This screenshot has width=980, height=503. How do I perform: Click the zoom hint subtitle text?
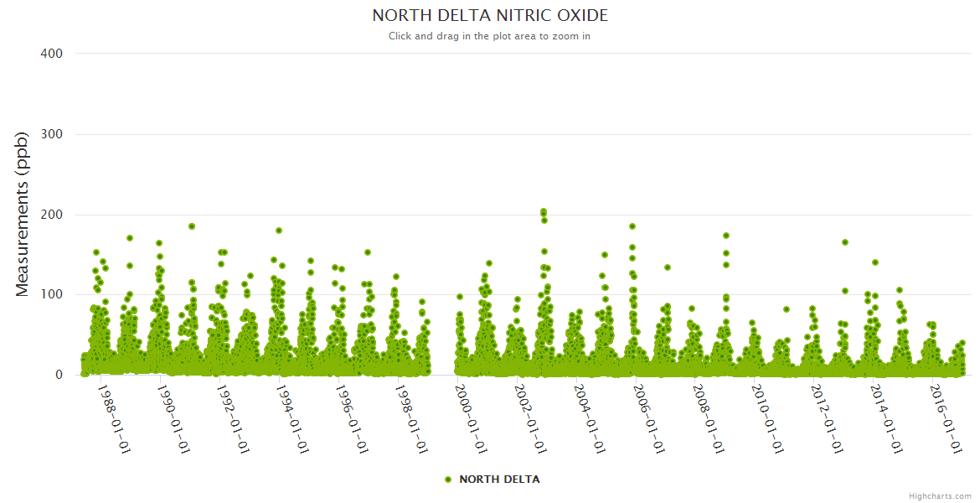click(x=489, y=36)
